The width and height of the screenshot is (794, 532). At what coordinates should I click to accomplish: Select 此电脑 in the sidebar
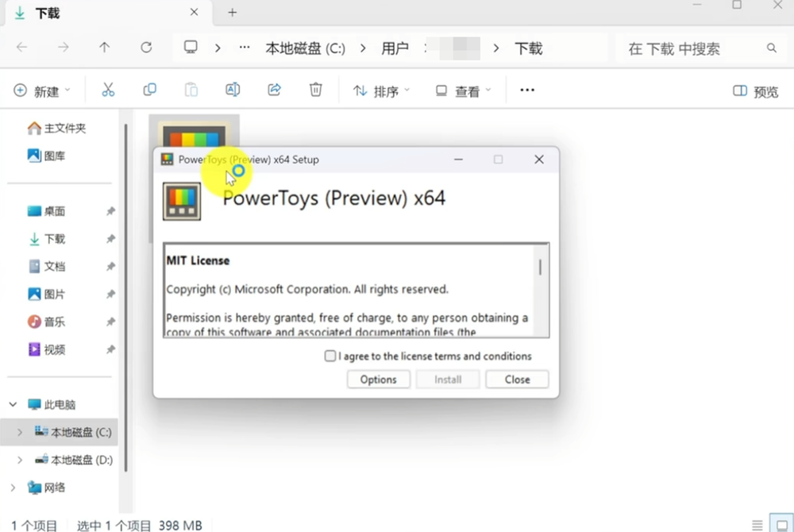tap(52, 404)
